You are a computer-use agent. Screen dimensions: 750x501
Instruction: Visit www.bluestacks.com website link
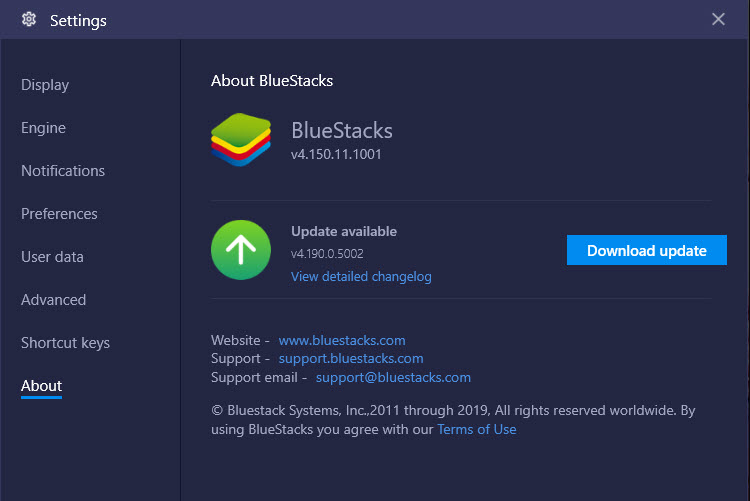tap(342, 340)
